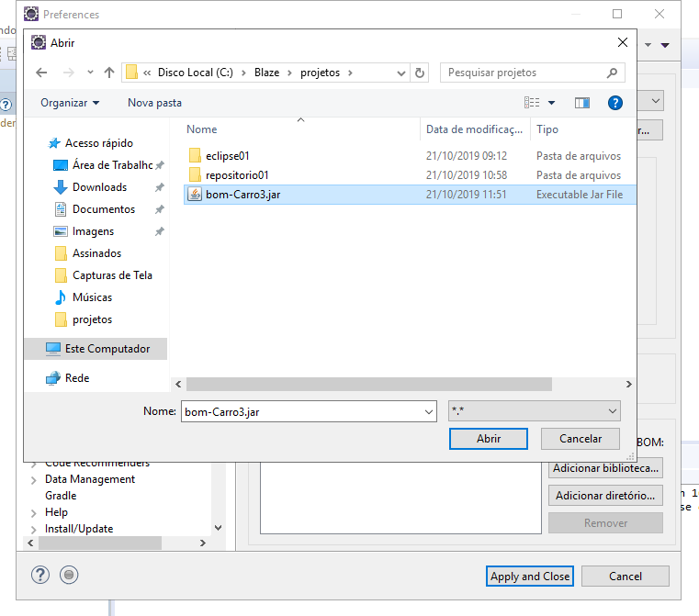The width and height of the screenshot is (699, 616).
Task: Open Organizar menu
Action: pos(70,103)
